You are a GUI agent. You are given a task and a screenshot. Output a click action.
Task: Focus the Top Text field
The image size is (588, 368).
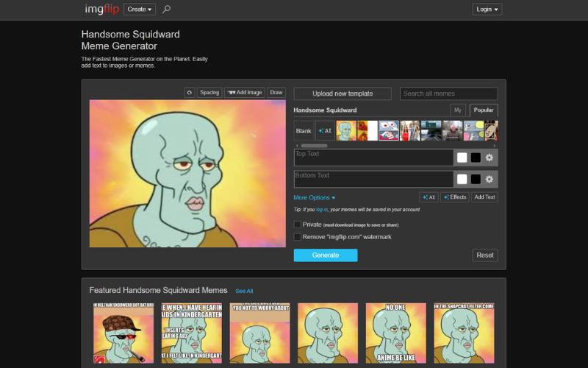click(373, 158)
